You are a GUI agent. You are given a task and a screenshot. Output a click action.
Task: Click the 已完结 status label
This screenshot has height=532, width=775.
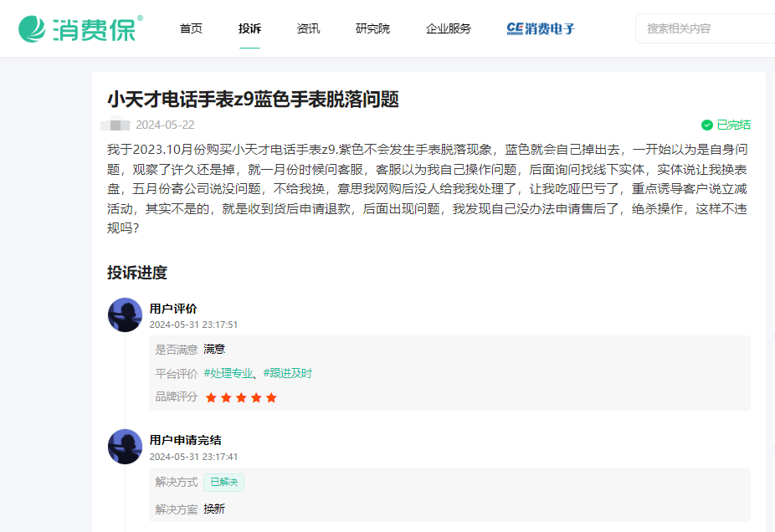click(x=733, y=125)
